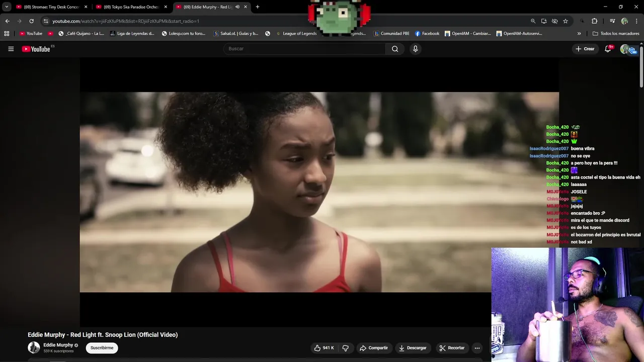Click the youtube.com address bar URL
The width and height of the screenshot is (644, 362).
[126, 21]
